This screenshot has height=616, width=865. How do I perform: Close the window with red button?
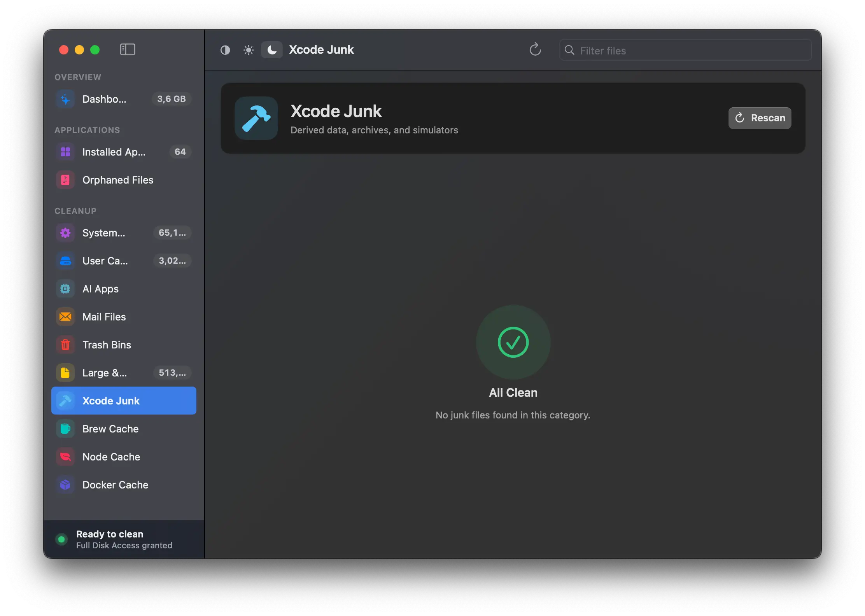point(64,50)
